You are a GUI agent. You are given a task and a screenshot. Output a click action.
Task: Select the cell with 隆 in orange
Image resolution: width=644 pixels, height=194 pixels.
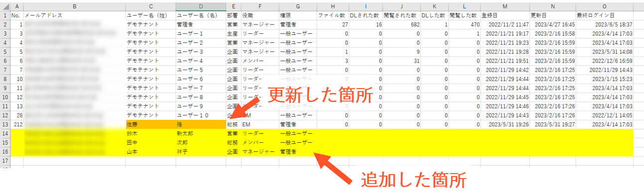[200, 124]
